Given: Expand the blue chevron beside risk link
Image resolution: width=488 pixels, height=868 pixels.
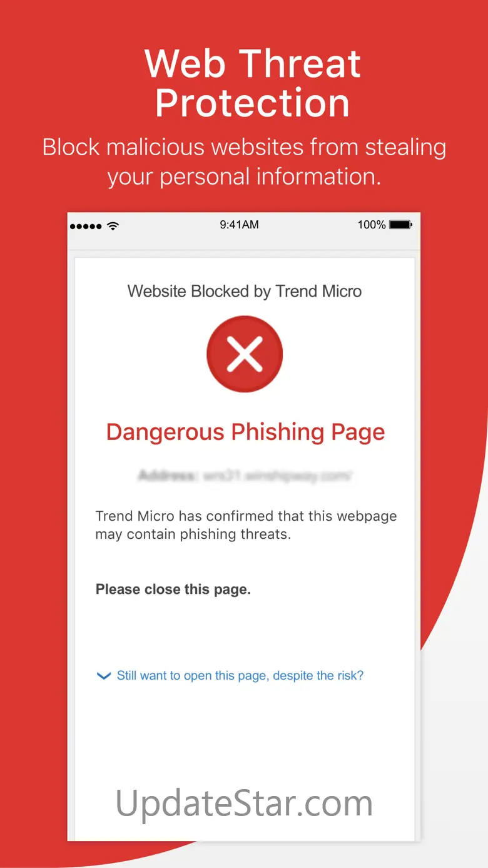Looking at the screenshot, I should (103, 676).
